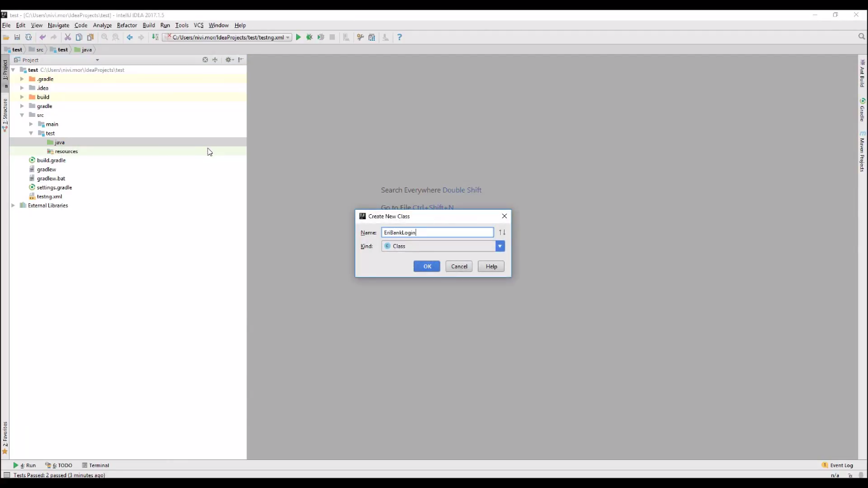Click the Forward navigation arrow

point(141,37)
